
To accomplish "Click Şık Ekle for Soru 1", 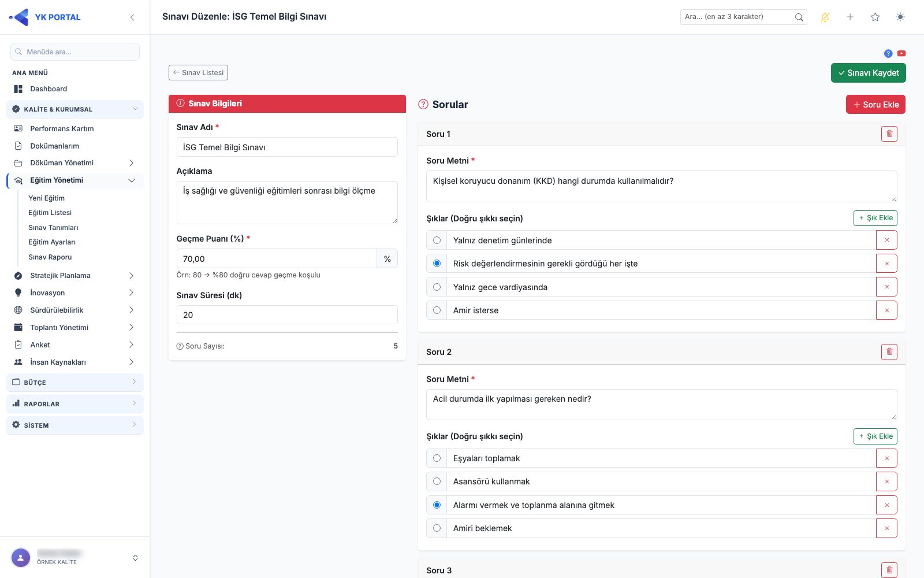I will coord(875,218).
